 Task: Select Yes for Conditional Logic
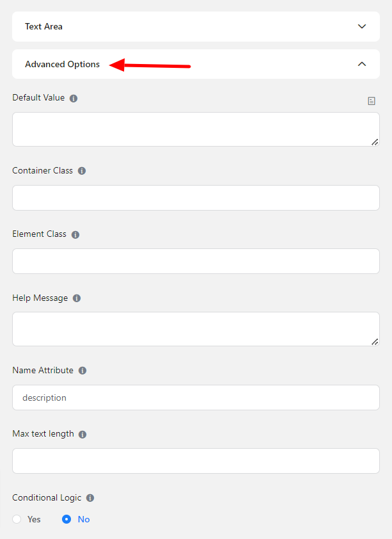pos(17,519)
